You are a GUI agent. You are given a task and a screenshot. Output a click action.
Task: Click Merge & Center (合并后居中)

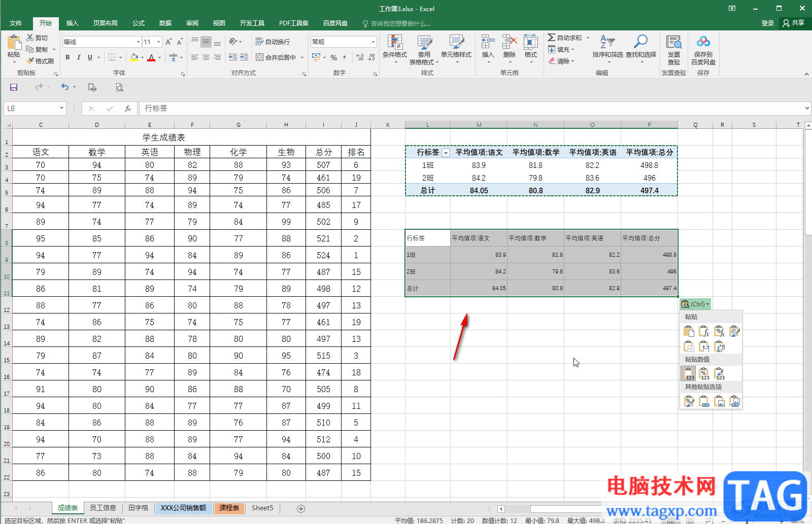277,57
